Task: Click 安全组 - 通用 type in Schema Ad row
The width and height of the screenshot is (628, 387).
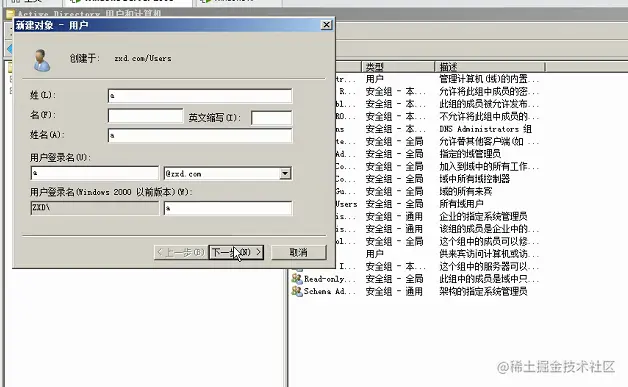Action: 394,291
